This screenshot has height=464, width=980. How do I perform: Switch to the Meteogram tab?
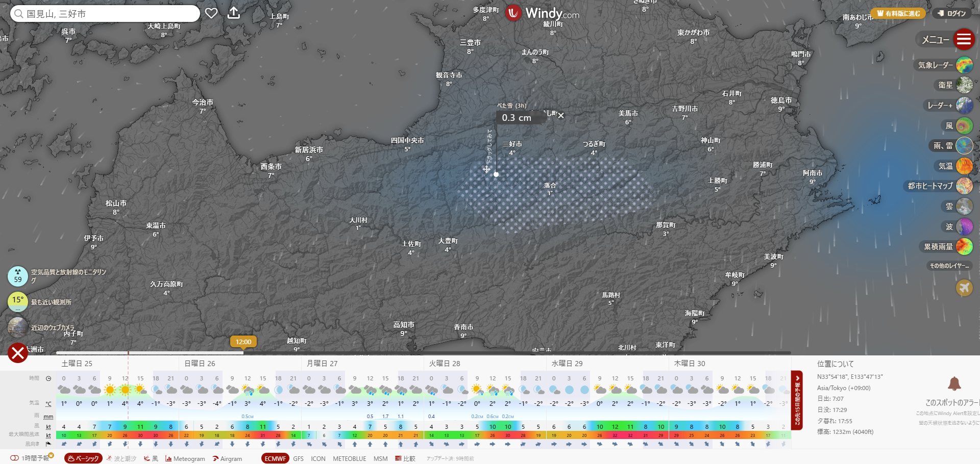pyautogui.click(x=185, y=458)
